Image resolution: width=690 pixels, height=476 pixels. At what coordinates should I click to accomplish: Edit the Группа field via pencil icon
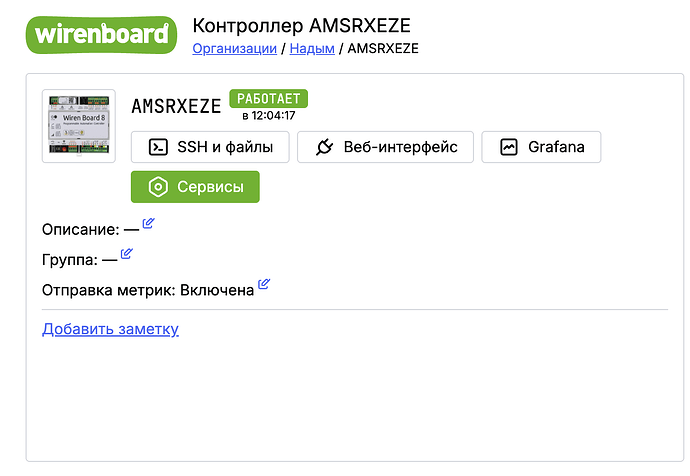click(127, 254)
